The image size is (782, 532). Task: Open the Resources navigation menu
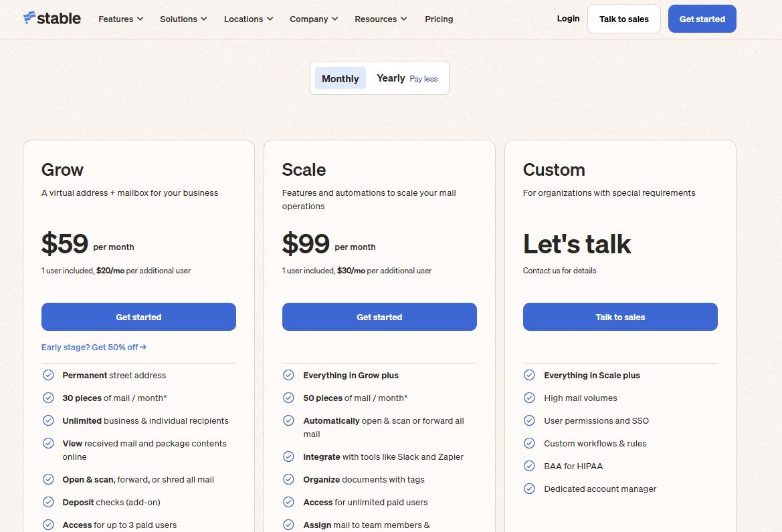[381, 19]
